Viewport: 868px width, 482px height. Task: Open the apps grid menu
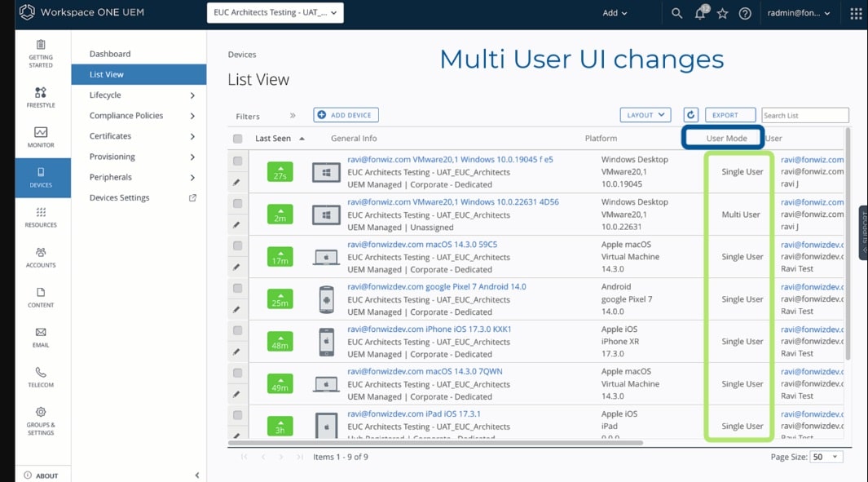(x=856, y=13)
